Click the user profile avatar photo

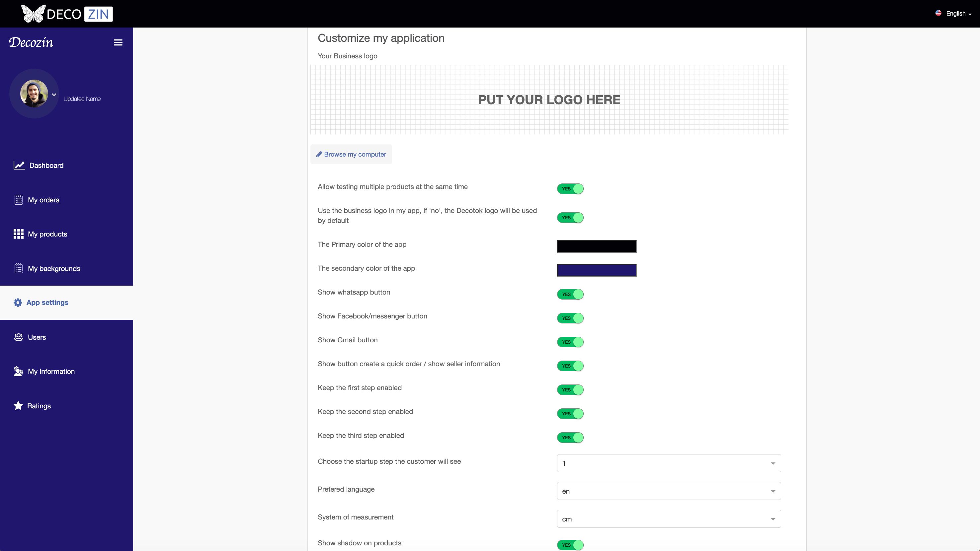click(x=34, y=94)
